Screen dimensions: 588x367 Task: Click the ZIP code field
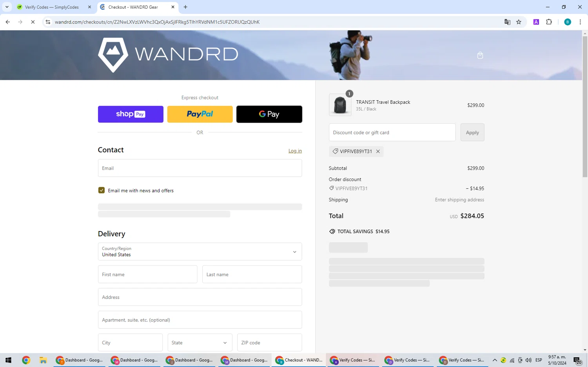point(270,342)
